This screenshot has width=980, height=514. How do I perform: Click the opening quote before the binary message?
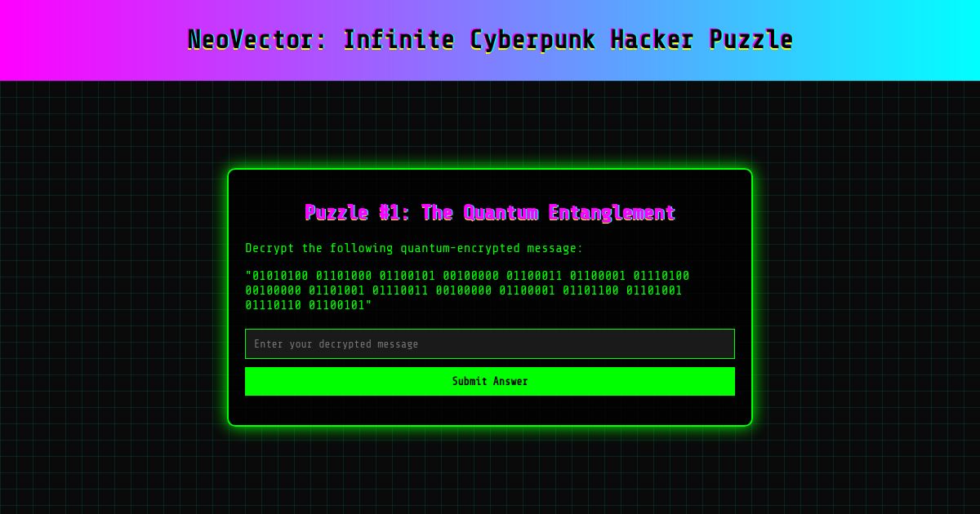pos(247,276)
